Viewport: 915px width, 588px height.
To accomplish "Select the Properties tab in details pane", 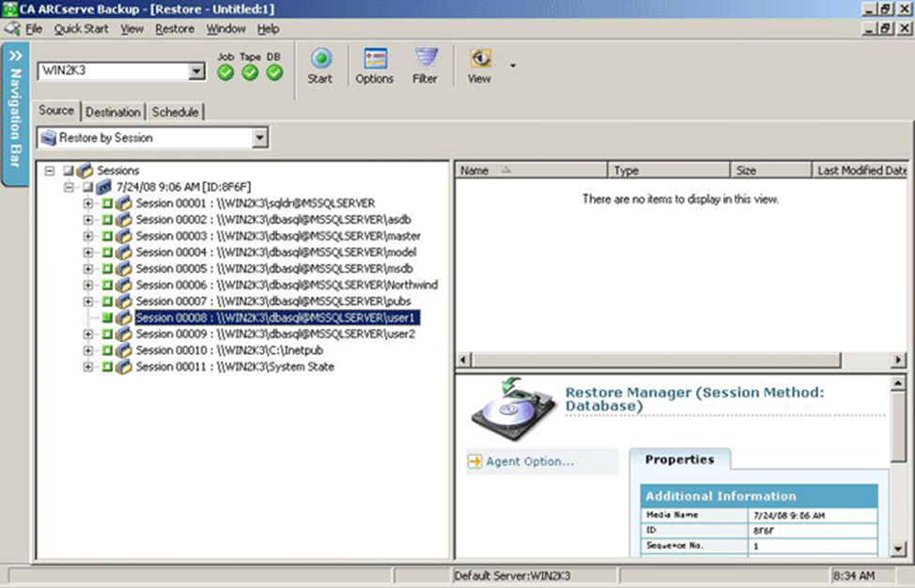I will tap(680, 459).
